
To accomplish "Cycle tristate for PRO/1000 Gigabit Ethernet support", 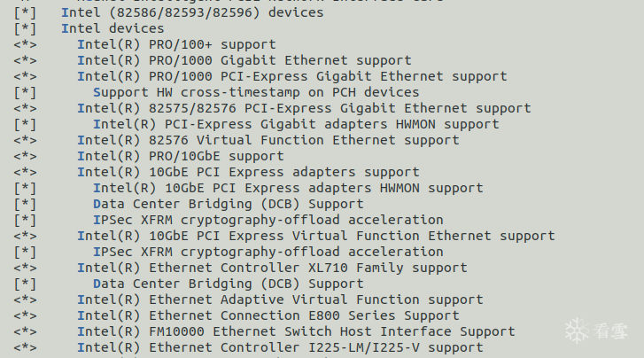I will 25,61.
